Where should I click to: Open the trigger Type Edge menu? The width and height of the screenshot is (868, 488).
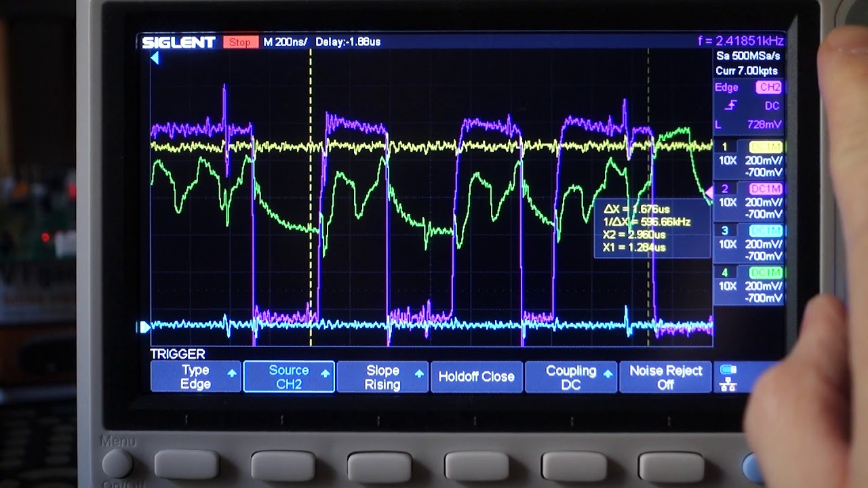click(195, 377)
